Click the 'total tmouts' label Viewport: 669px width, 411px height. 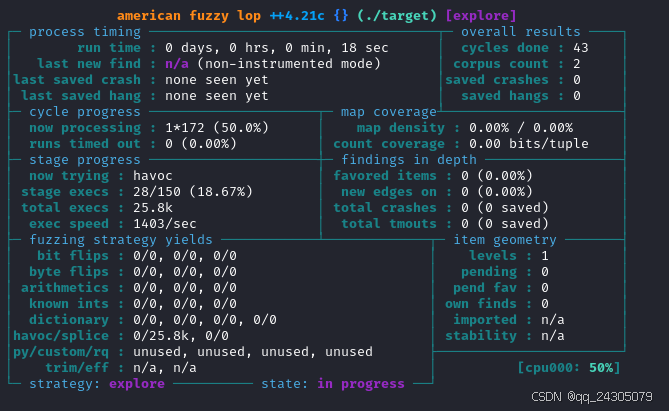coord(389,224)
